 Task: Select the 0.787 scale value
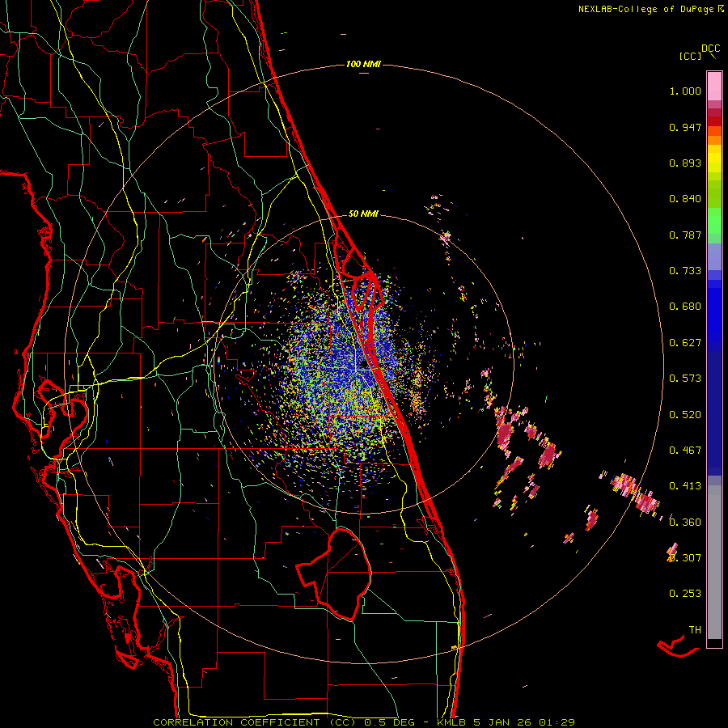coord(685,235)
